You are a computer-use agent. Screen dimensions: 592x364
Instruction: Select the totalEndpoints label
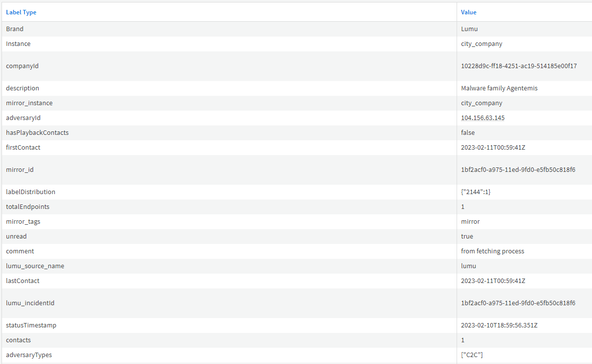coord(28,207)
